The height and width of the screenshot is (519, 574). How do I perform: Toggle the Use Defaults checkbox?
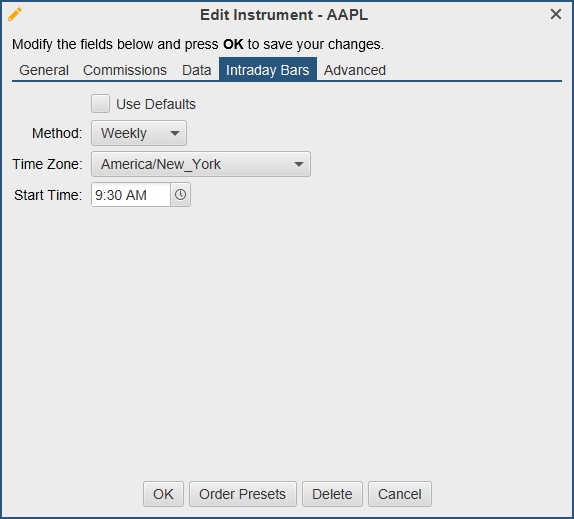[100, 104]
